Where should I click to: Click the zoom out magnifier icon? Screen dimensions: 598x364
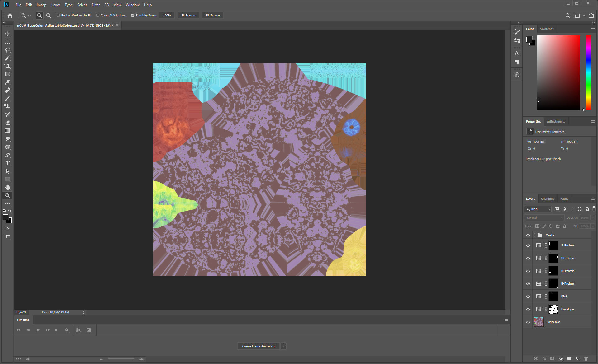click(x=49, y=15)
